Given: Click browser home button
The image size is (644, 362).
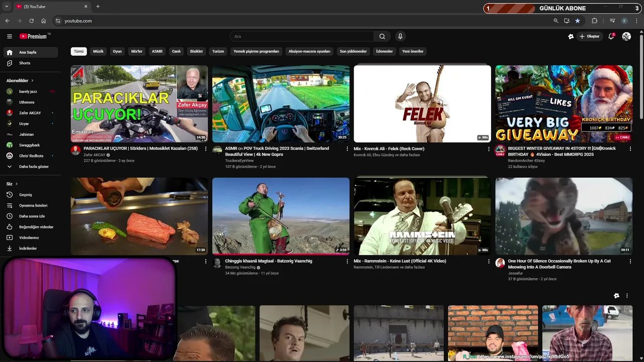Looking at the screenshot, I should [43, 21].
